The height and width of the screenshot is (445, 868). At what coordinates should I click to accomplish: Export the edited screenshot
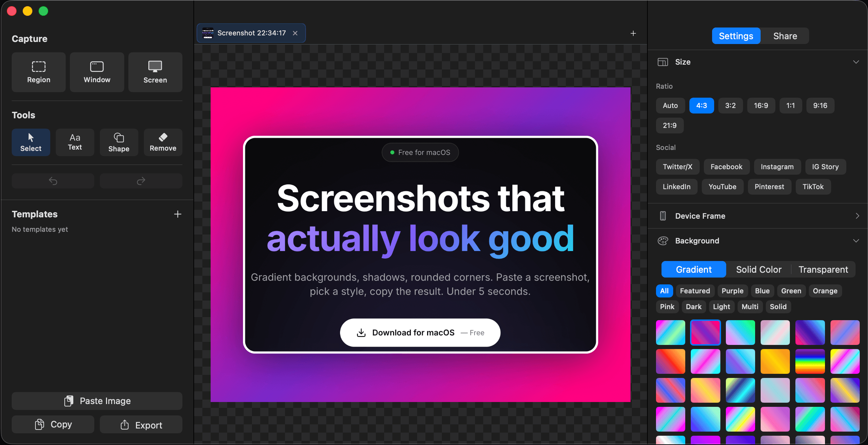[141, 424]
